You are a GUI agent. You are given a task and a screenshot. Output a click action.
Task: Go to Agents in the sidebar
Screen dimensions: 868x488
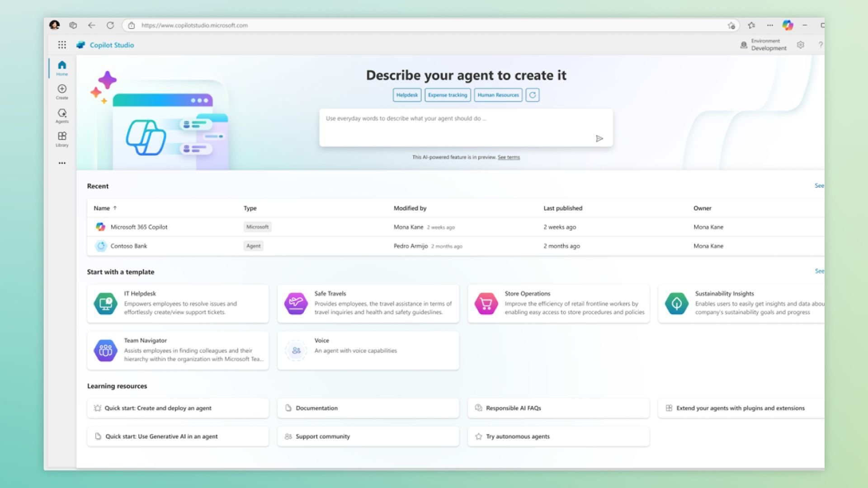click(x=62, y=116)
